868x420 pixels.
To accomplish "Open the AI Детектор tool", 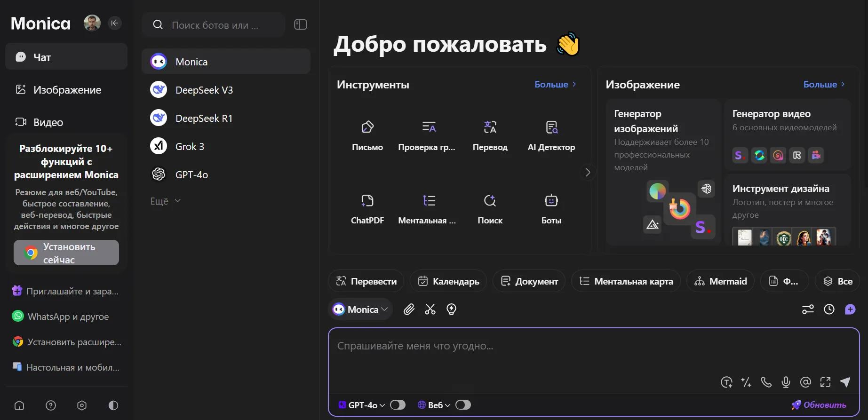I will coord(551,136).
